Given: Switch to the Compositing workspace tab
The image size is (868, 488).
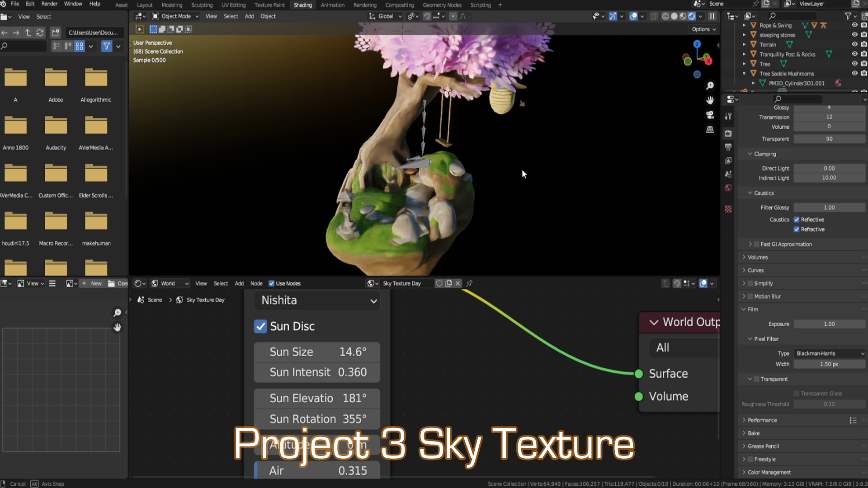Looking at the screenshot, I should [x=399, y=5].
